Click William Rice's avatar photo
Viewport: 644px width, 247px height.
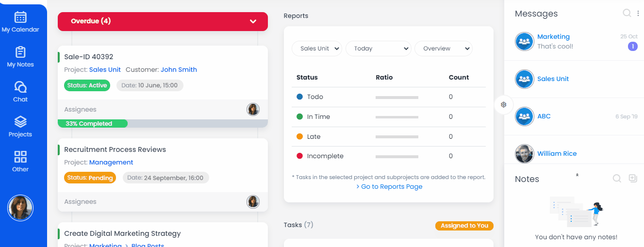pyautogui.click(x=524, y=154)
